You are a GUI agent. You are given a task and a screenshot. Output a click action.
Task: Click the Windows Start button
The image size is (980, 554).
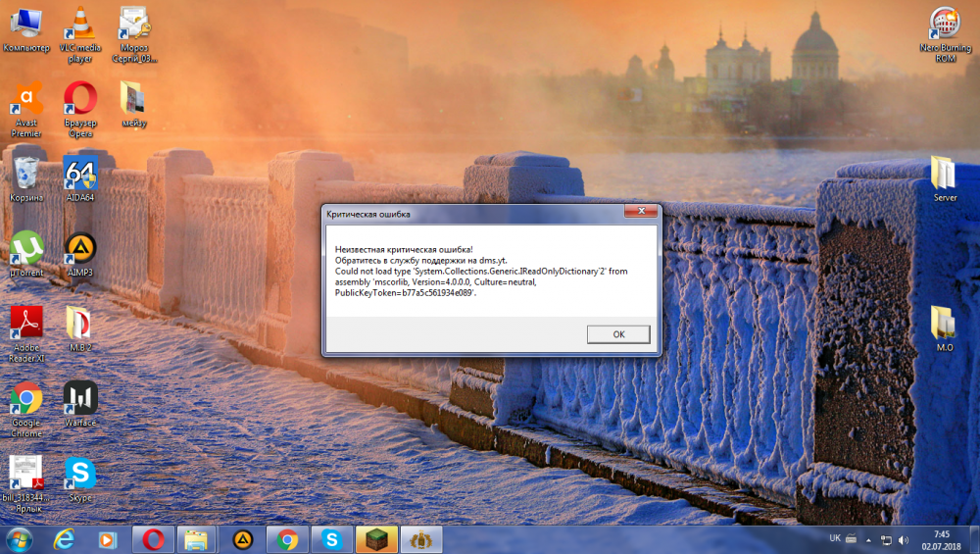coord(19,538)
